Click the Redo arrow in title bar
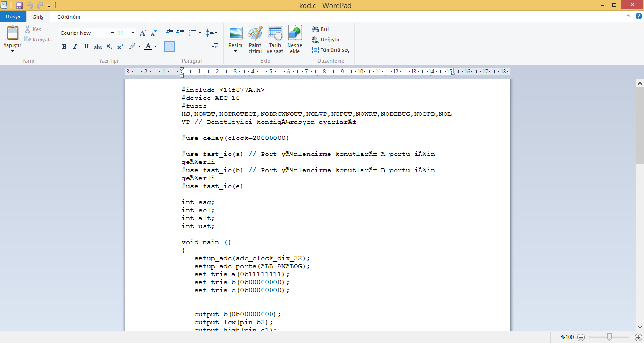 tap(40, 6)
